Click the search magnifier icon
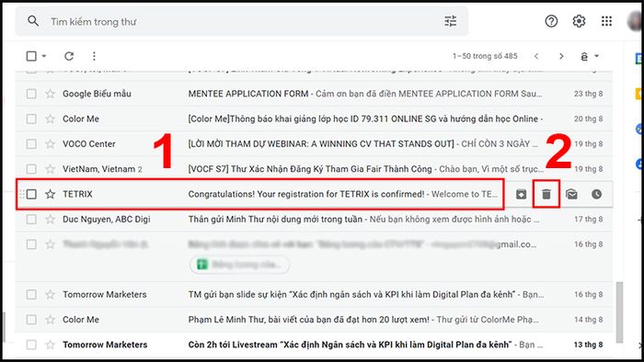Image resolution: width=644 pixels, height=362 pixels. [x=33, y=21]
